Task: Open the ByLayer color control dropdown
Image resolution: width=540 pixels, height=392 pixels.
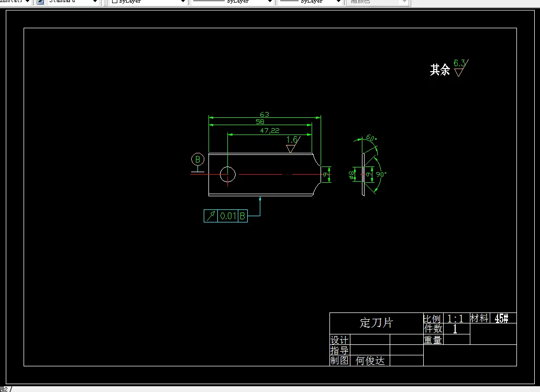Action: (x=148, y=2)
